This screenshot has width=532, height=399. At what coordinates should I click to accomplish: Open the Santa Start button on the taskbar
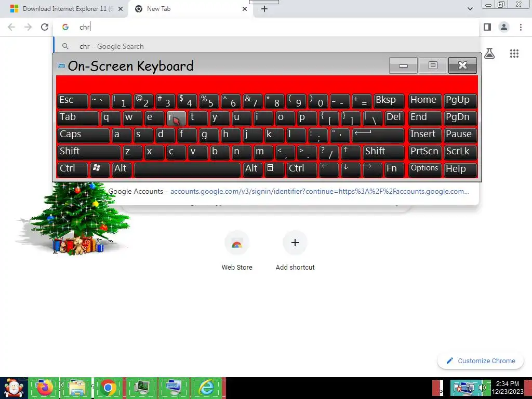(x=13, y=388)
